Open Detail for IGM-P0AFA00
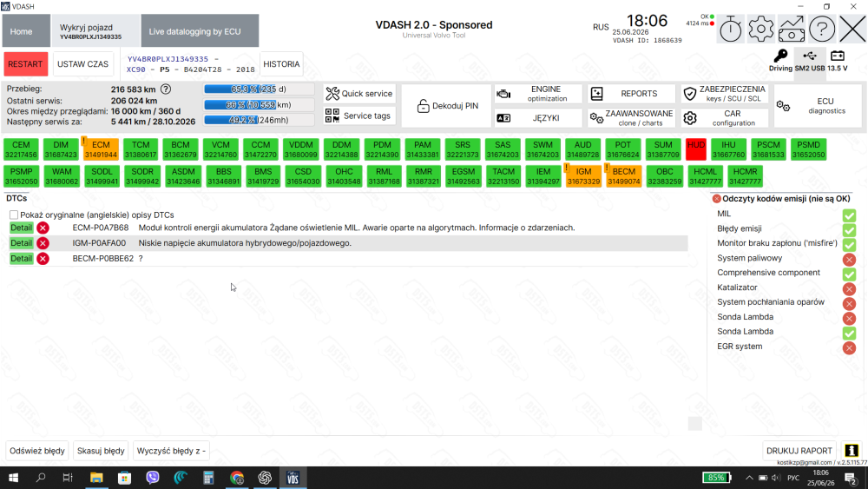 click(21, 243)
